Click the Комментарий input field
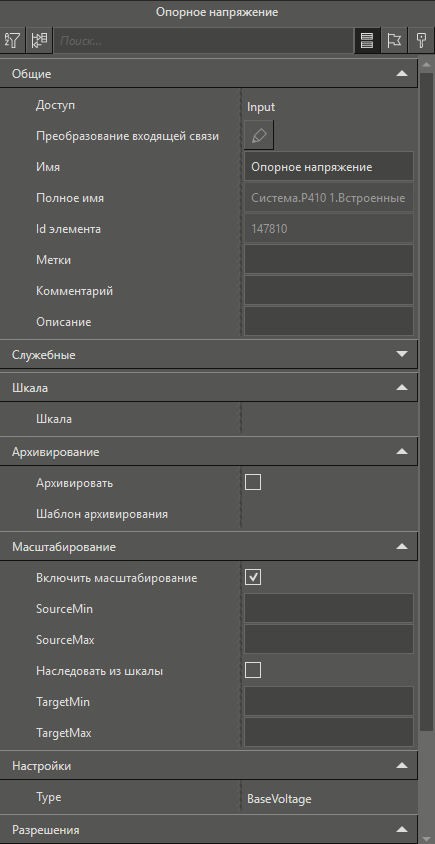This screenshot has height=844, width=435. coord(329,291)
